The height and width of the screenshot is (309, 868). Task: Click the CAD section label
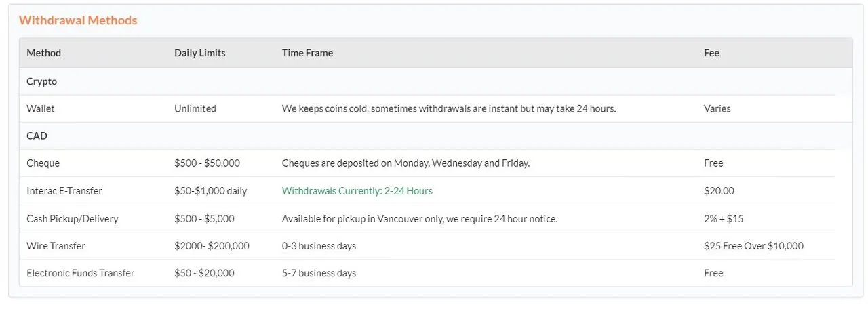pos(37,136)
